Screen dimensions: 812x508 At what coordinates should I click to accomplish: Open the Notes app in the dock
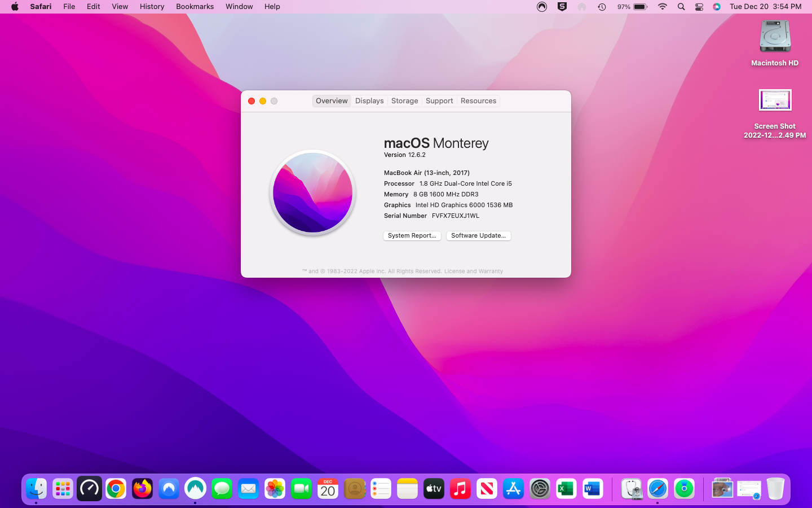click(x=407, y=489)
